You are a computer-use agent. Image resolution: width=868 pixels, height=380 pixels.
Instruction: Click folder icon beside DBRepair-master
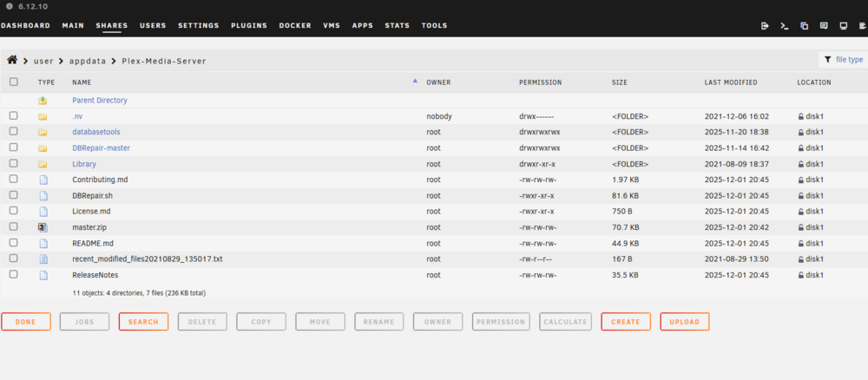coord(43,148)
